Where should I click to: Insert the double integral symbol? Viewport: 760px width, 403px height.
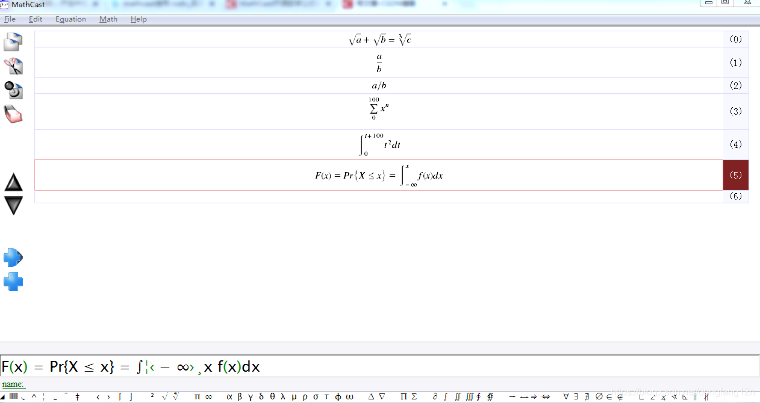457,397
